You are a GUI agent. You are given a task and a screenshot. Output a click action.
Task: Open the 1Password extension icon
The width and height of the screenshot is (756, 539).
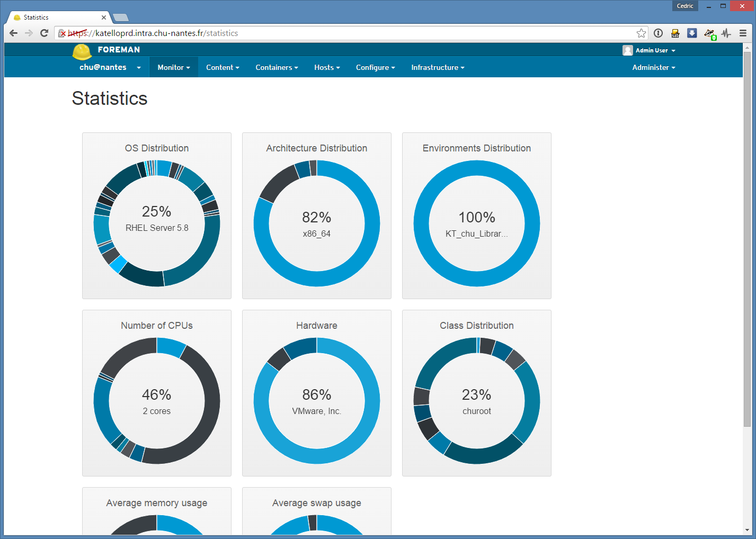coord(658,33)
